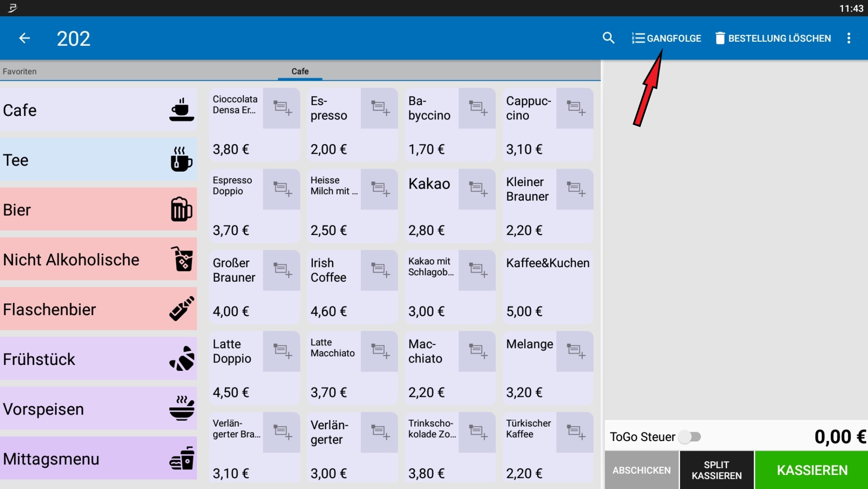868x489 pixels.
Task: Open the Tee category
Action: tap(98, 160)
